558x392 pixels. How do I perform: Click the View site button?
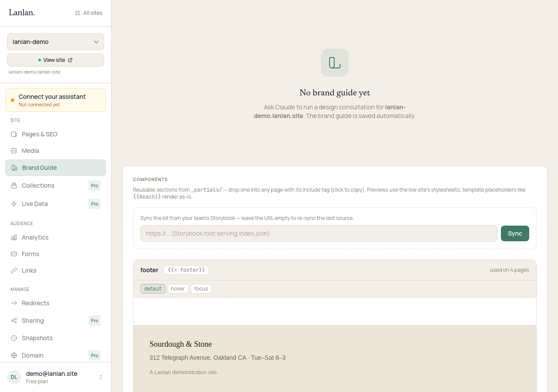[x=55, y=60]
